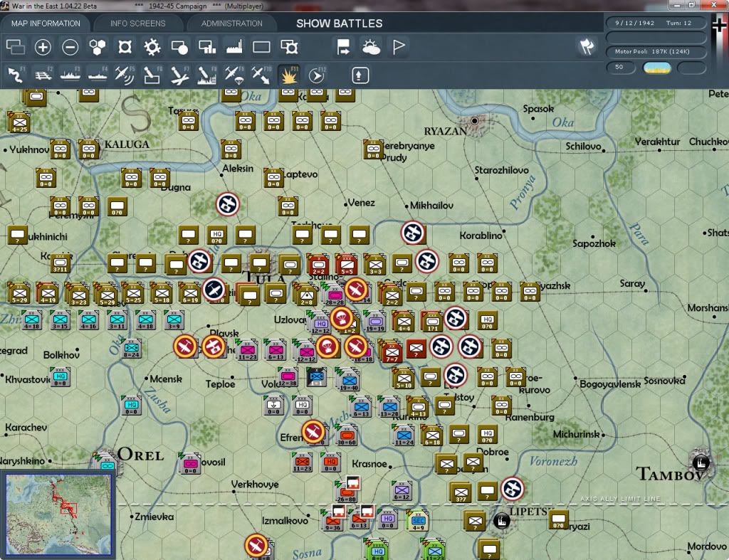Select purple 6=12 unit near Verkhovye

(402, 491)
